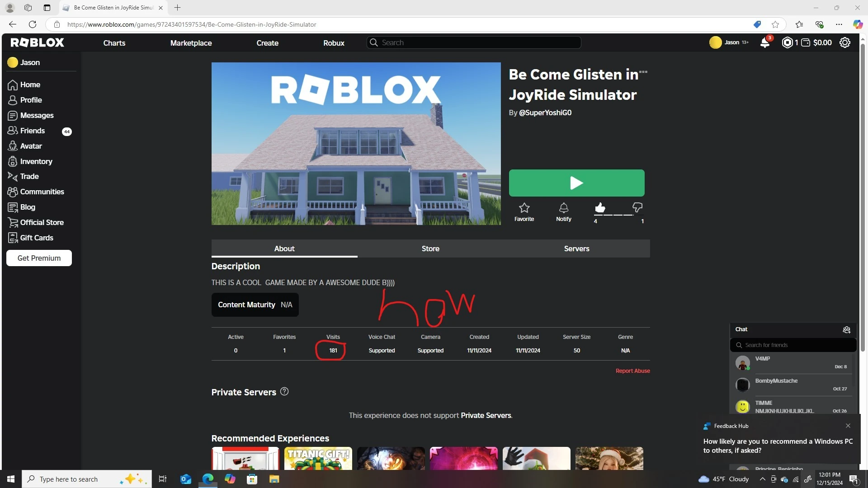Open the notifications bell
868x488 pixels.
(x=765, y=42)
